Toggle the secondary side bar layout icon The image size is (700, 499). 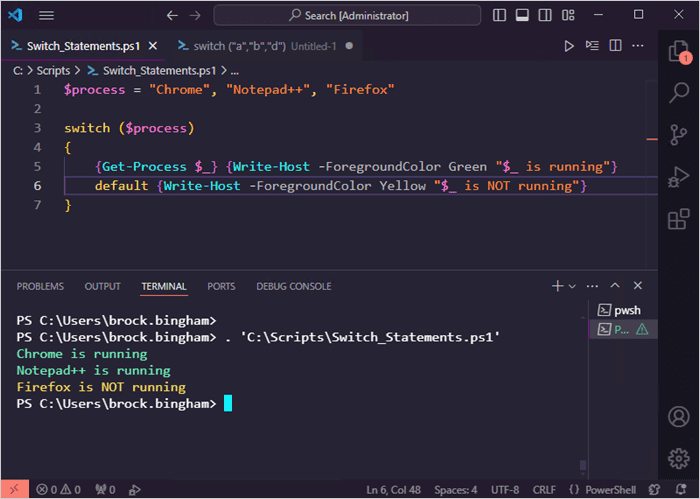[x=545, y=15]
